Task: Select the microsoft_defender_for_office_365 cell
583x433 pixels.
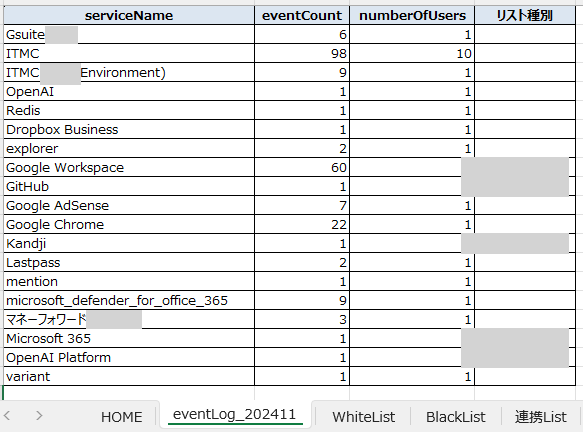Action: [129, 300]
